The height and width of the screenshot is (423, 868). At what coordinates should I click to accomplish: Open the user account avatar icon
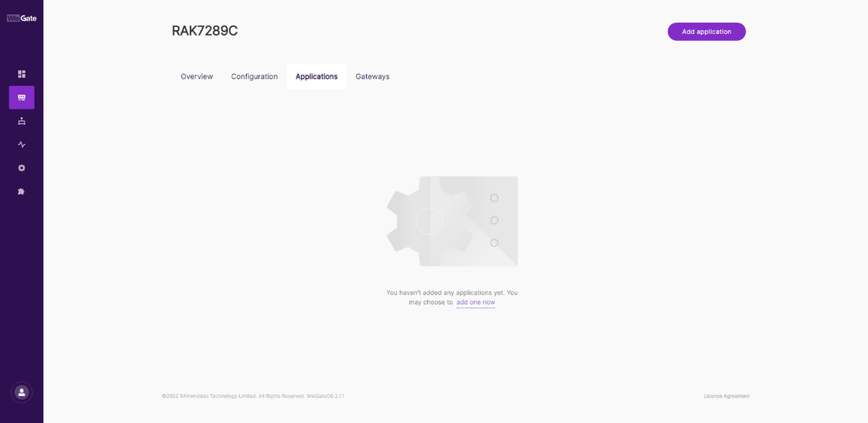click(x=22, y=392)
